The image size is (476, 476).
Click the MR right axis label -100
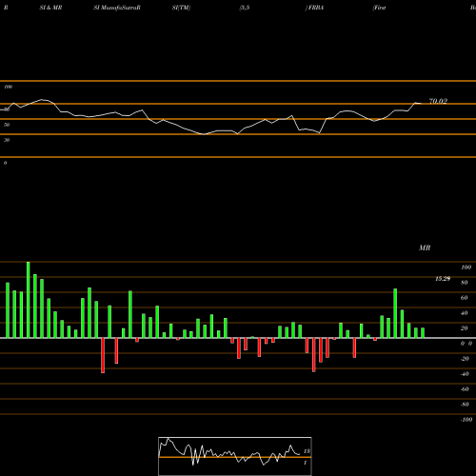[x=466, y=420]
